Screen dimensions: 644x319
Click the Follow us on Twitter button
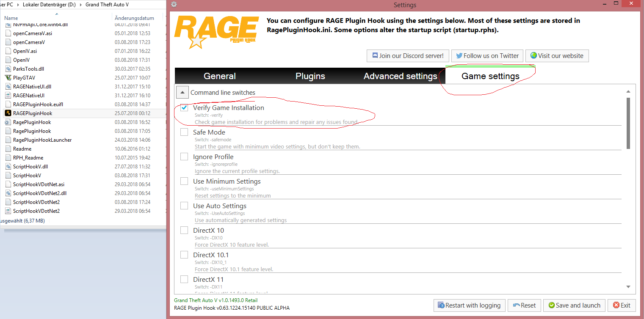coord(487,56)
